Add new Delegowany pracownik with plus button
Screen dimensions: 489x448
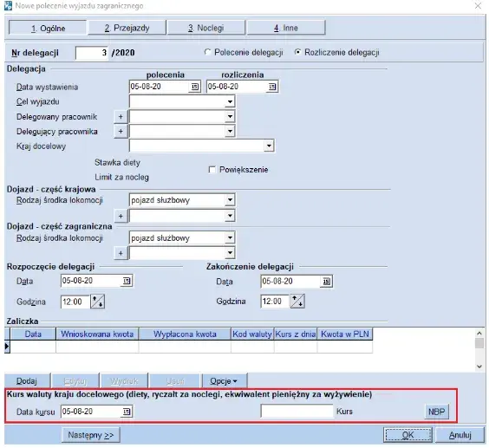click(121, 117)
